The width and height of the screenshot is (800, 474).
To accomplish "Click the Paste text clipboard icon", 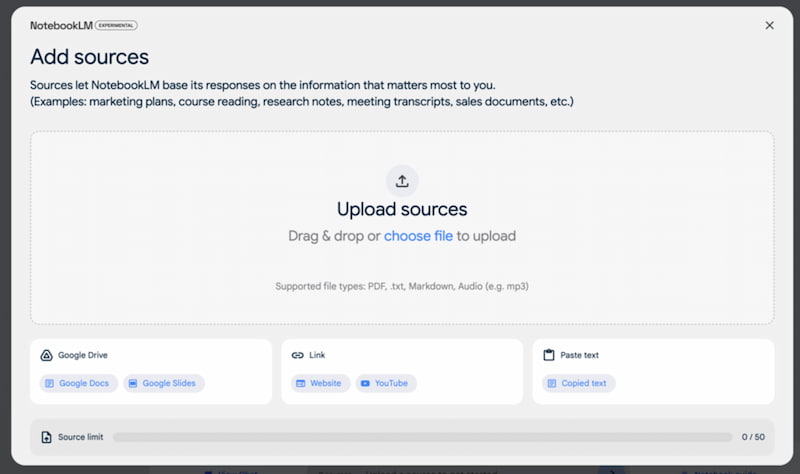I will pos(549,355).
